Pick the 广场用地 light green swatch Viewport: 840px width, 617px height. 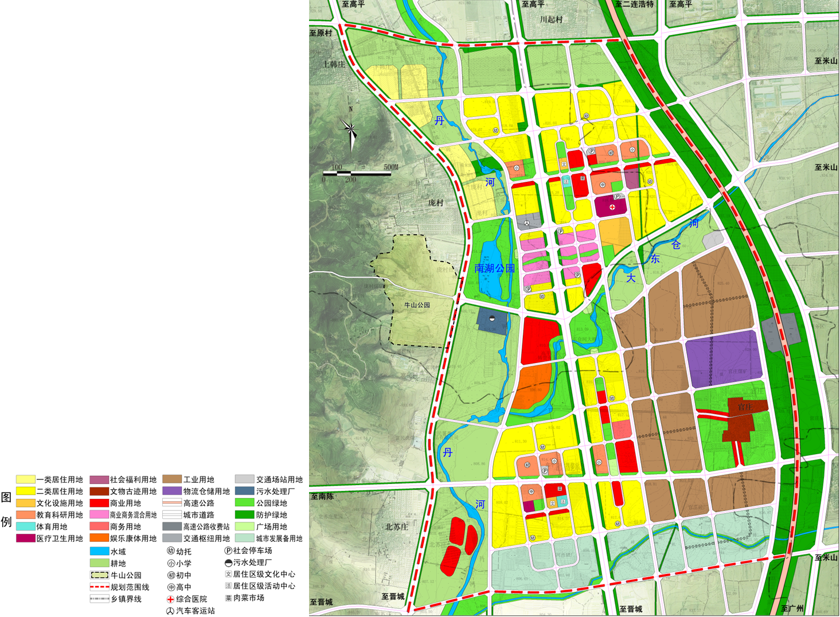pos(245,526)
